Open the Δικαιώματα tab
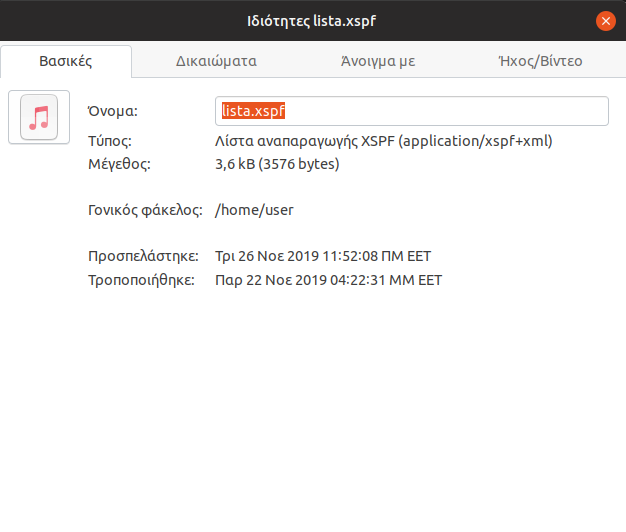 point(216,61)
